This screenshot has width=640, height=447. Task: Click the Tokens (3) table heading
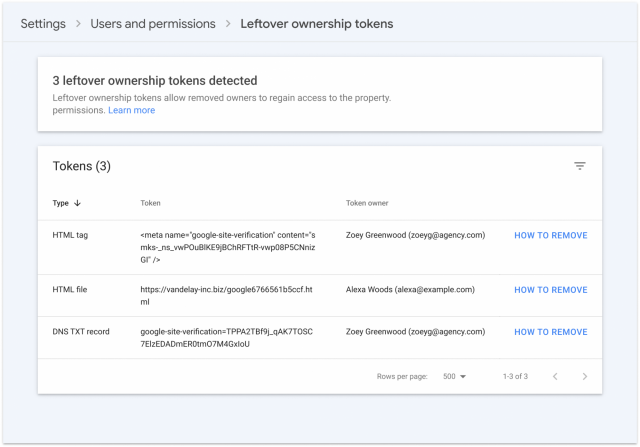point(81,166)
